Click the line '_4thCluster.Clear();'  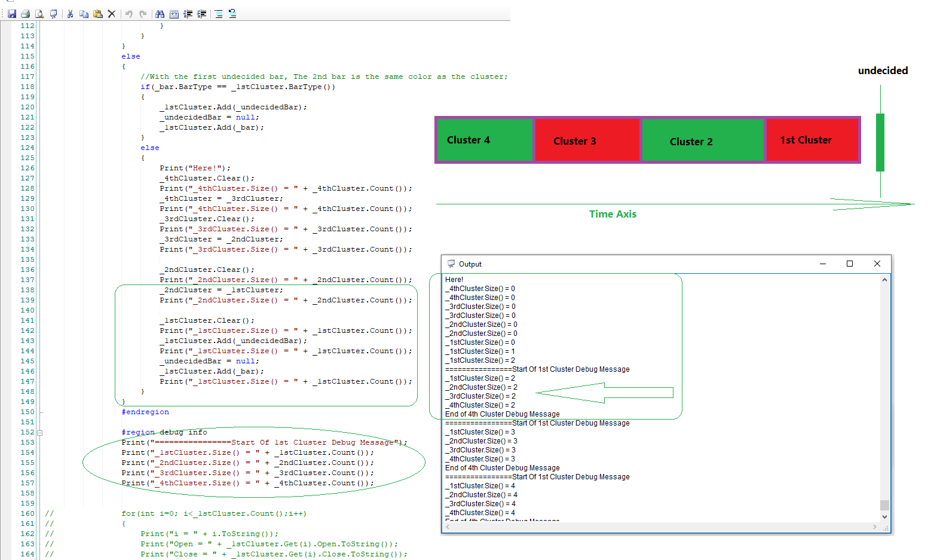click(x=207, y=178)
